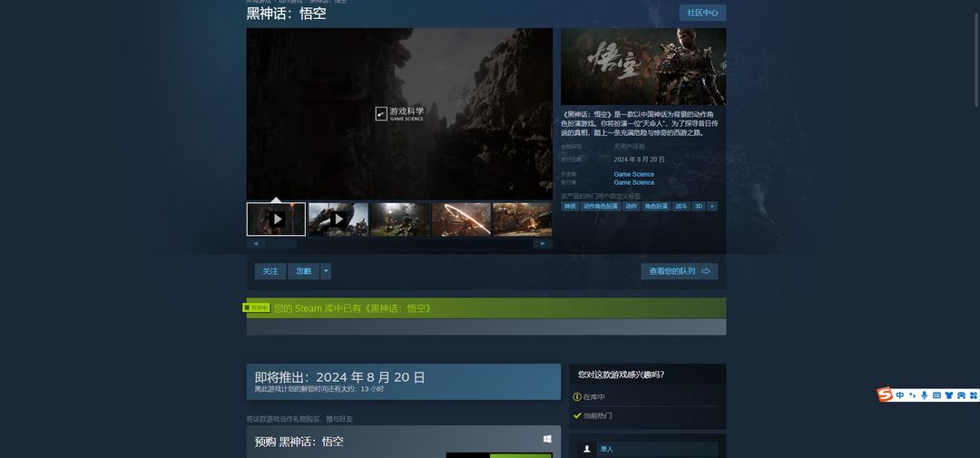Click the 忽略 ignore button
Viewport: 980px width, 458px height.
tap(304, 271)
